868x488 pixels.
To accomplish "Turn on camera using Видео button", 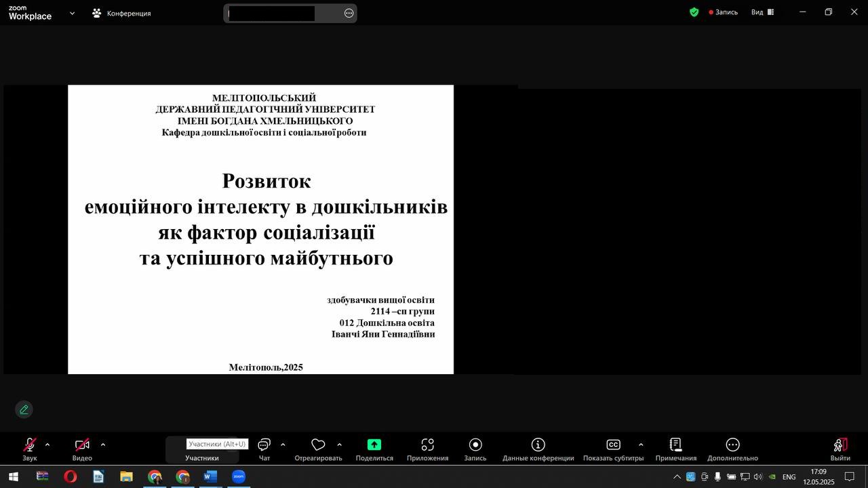I will (x=82, y=449).
